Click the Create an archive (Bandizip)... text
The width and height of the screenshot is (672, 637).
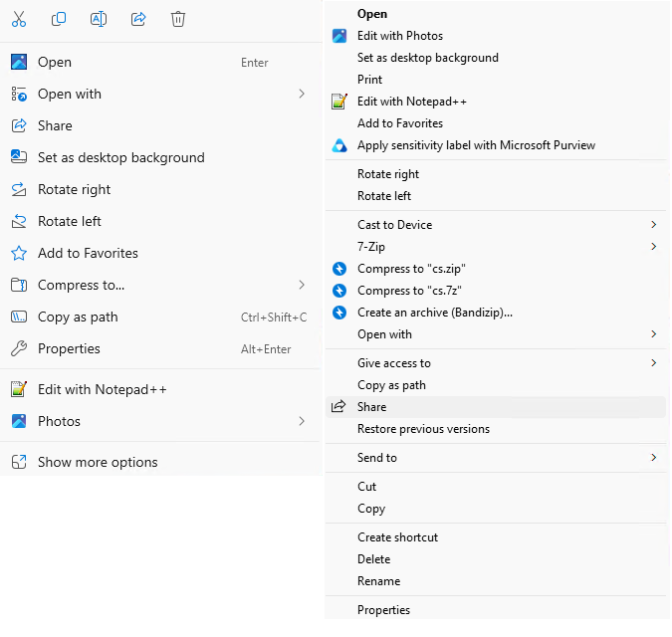[435, 313]
